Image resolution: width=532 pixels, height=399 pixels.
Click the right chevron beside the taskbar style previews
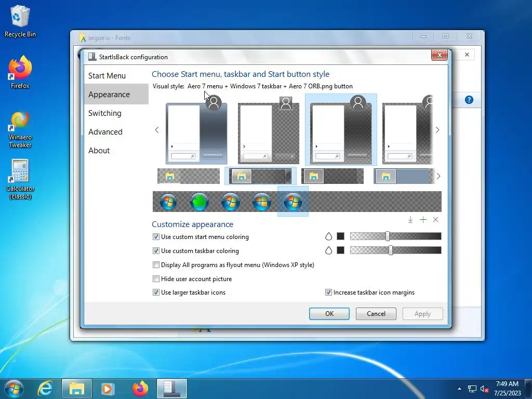[438, 176]
